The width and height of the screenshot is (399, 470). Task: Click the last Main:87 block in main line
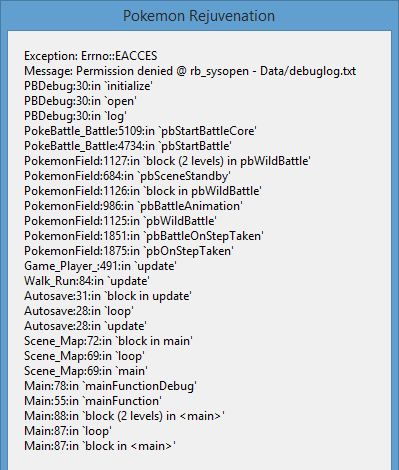[x=100, y=446]
